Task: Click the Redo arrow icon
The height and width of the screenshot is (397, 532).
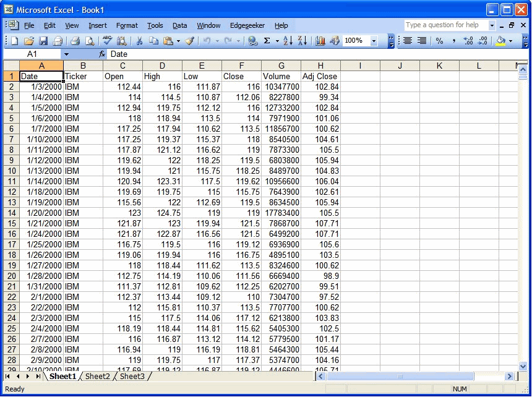Action: coord(228,41)
